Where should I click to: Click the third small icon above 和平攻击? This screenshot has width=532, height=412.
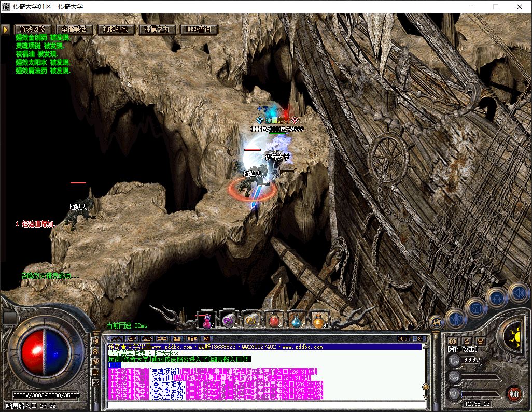click(x=480, y=341)
